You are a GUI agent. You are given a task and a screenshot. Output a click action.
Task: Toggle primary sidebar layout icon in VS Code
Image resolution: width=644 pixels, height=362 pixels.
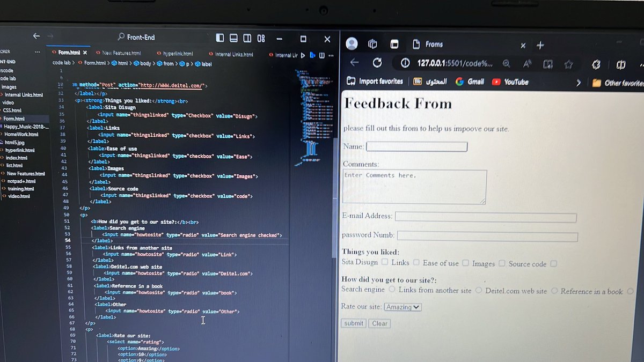pos(220,38)
